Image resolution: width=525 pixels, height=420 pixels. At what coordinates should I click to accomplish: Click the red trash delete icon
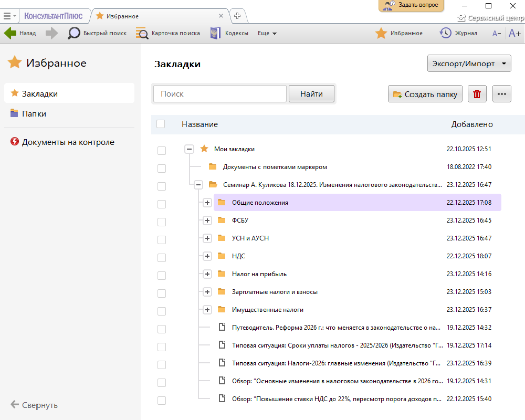[477, 94]
